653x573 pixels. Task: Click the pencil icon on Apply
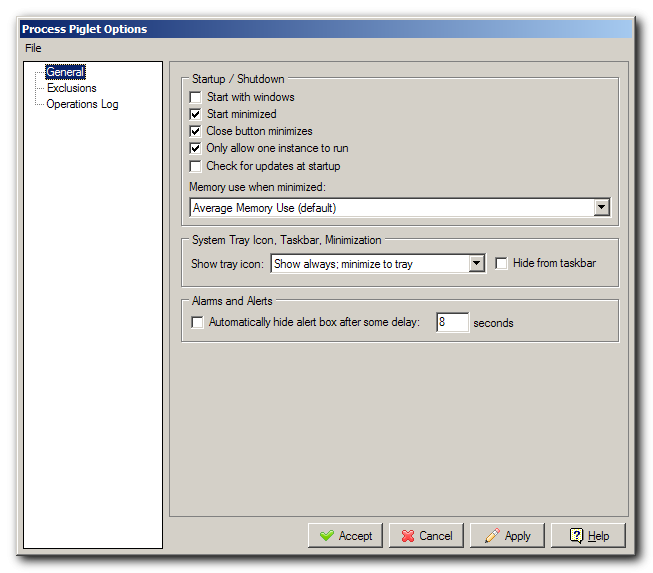492,536
